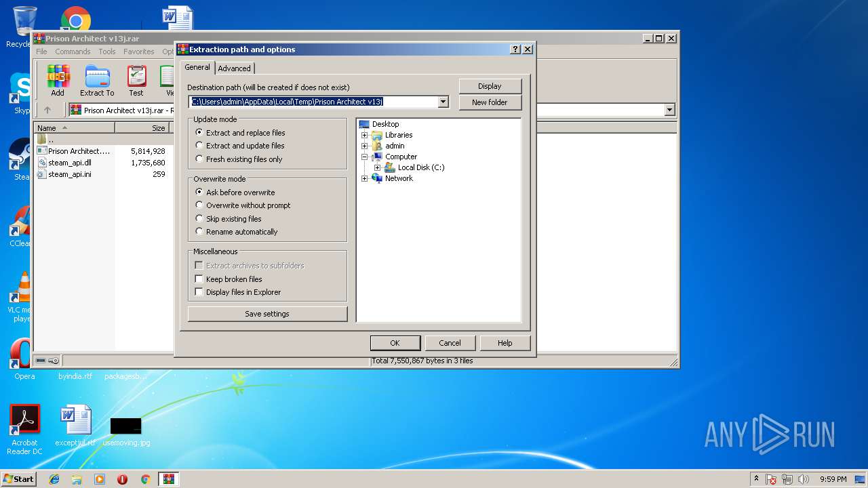
Task: Click the Add toolbar icon in WinRAR
Action: tap(58, 81)
